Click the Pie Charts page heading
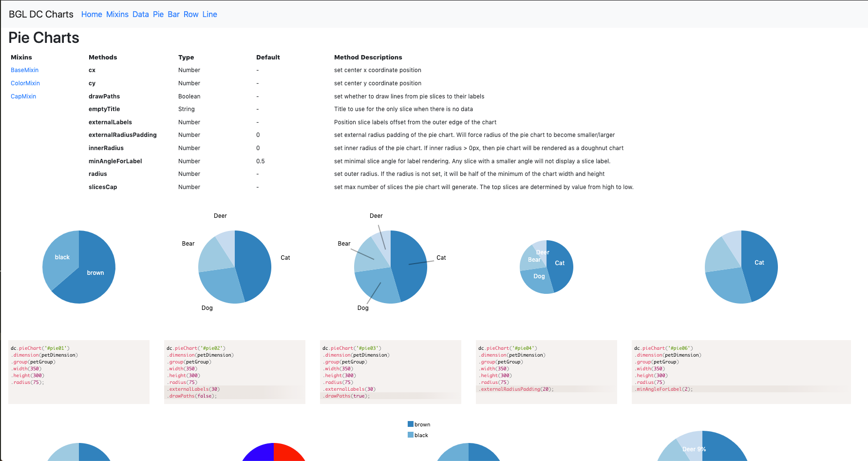This screenshot has height=461, width=868. (44, 38)
